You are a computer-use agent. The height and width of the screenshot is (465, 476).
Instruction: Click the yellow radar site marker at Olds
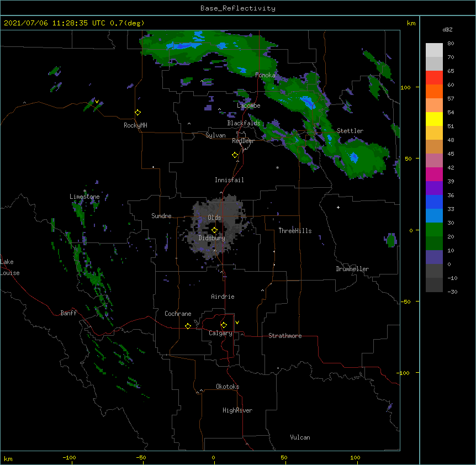tap(215, 230)
